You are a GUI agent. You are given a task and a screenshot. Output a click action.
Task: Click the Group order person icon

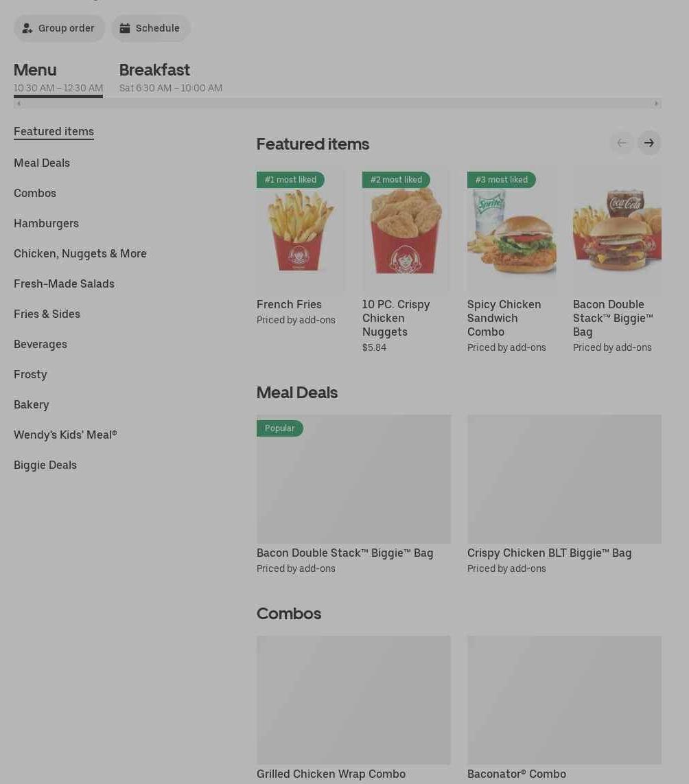(x=27, y=29)
